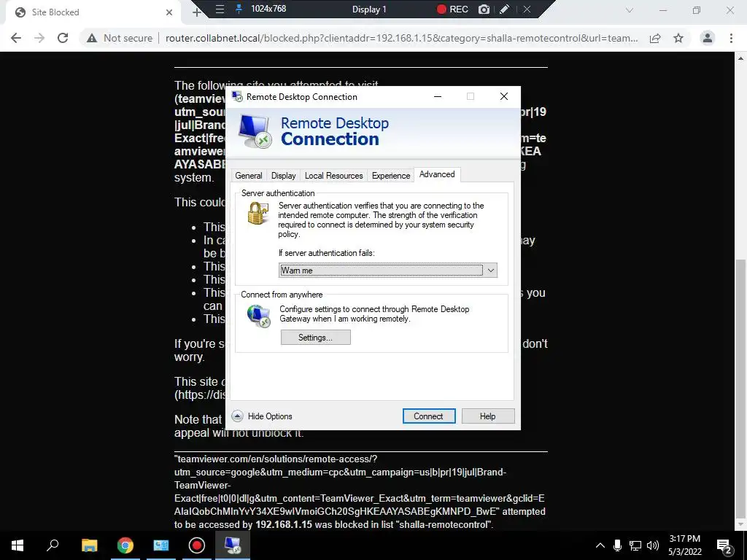This screenshot has height=560, width=747.
Task: Start recording with REC button
Action: click(452, 9)
